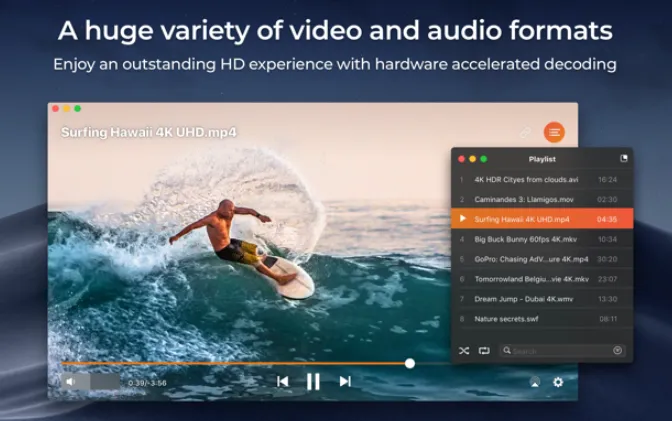Screen dimensions: 672x421
Task: Select GoPro: Chasing AdV...ure 4K.mp4
Action: 542,259
